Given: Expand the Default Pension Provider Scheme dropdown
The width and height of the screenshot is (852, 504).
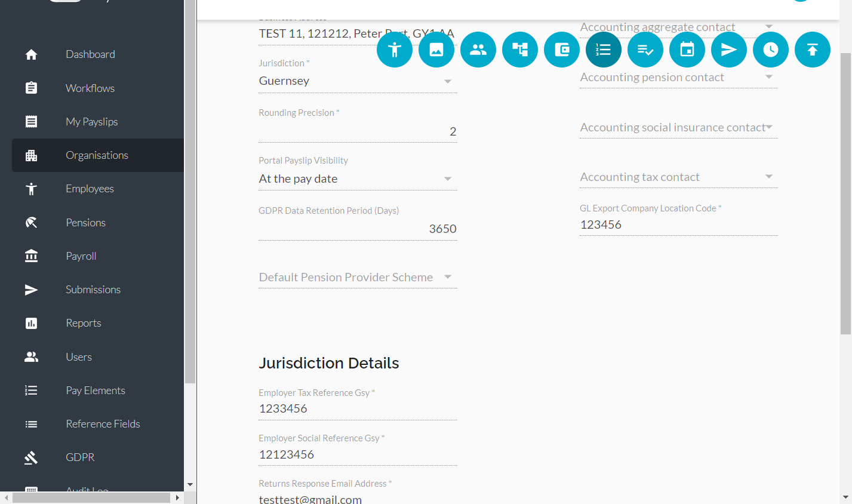Looking at the screenshot, I should click(x=358, y=277).
